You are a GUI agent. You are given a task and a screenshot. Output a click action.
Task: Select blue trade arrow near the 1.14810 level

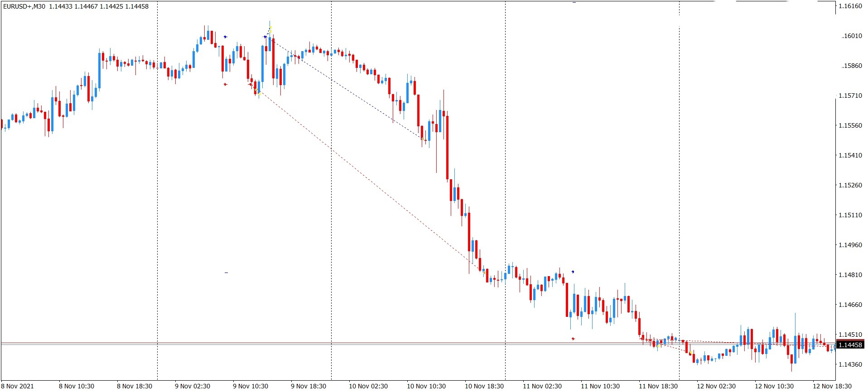(x=573, y=272)
